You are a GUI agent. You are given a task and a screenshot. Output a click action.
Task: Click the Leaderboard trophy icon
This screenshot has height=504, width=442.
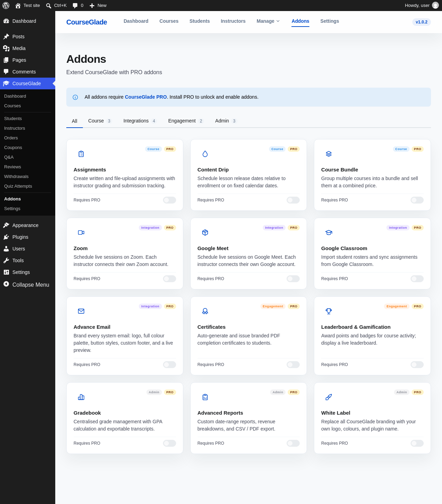(329, 311)
